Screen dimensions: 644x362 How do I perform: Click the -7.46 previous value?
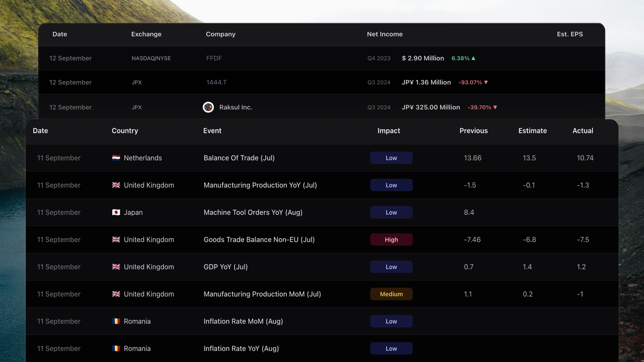[472, 239]
